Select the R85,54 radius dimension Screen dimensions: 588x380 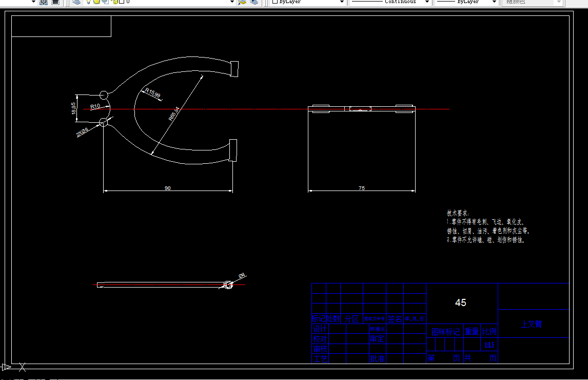[x=174, y=114]
